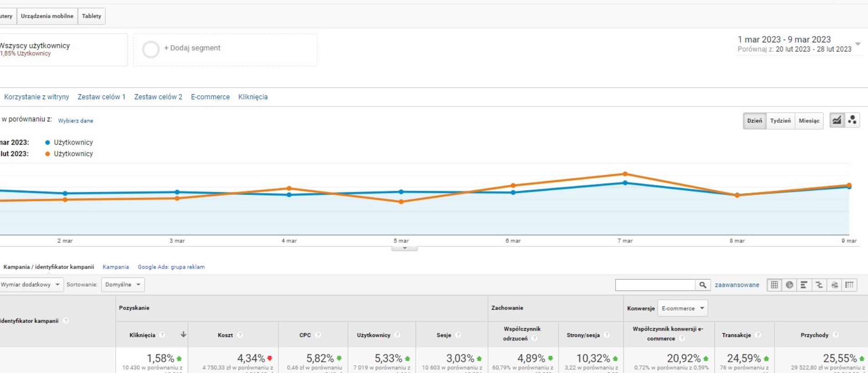Open the Sortowanie Domyślne dropdown
868x373 pixels.
point(123,285)
